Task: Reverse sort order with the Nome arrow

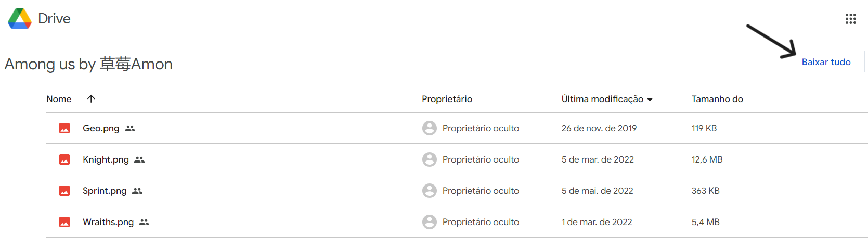Action: 91,98
